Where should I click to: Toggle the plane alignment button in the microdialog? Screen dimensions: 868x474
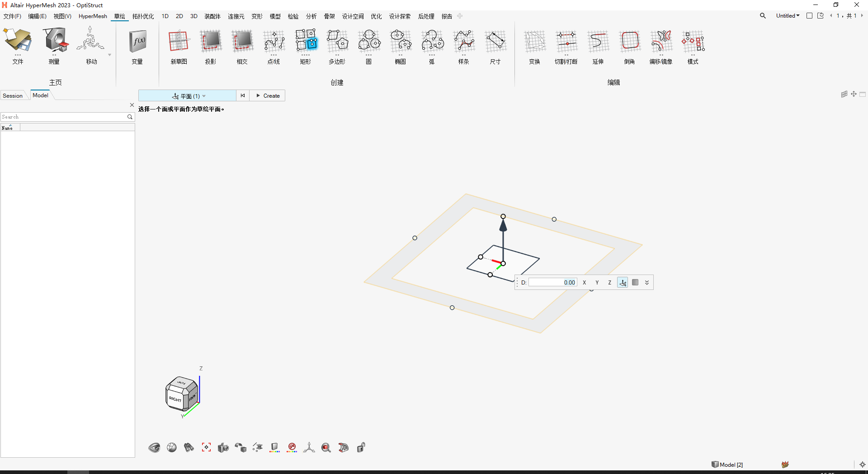point(623,282)
